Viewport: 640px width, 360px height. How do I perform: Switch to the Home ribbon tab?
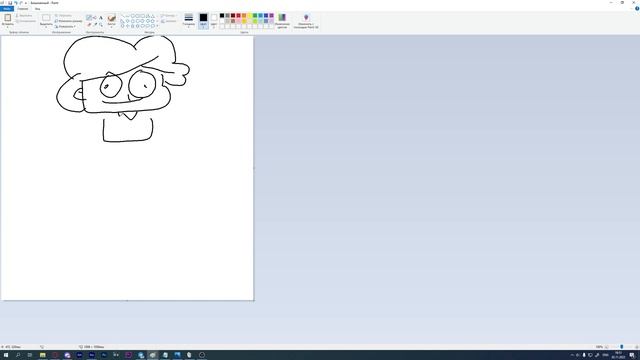(x=23, y=9)
